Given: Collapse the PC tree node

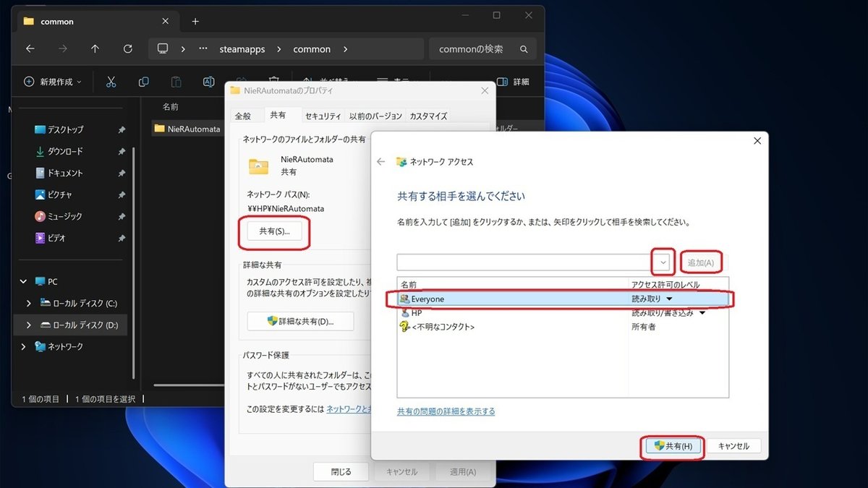Looking at the screenshot, I should 22,281.
